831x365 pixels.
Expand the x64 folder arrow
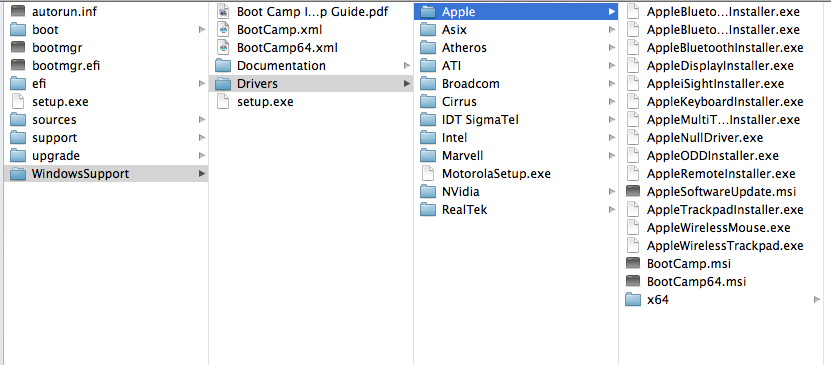817,299
